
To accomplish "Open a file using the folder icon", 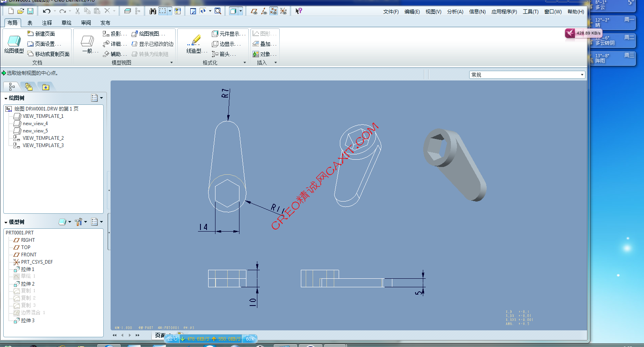I will (21, 11).
